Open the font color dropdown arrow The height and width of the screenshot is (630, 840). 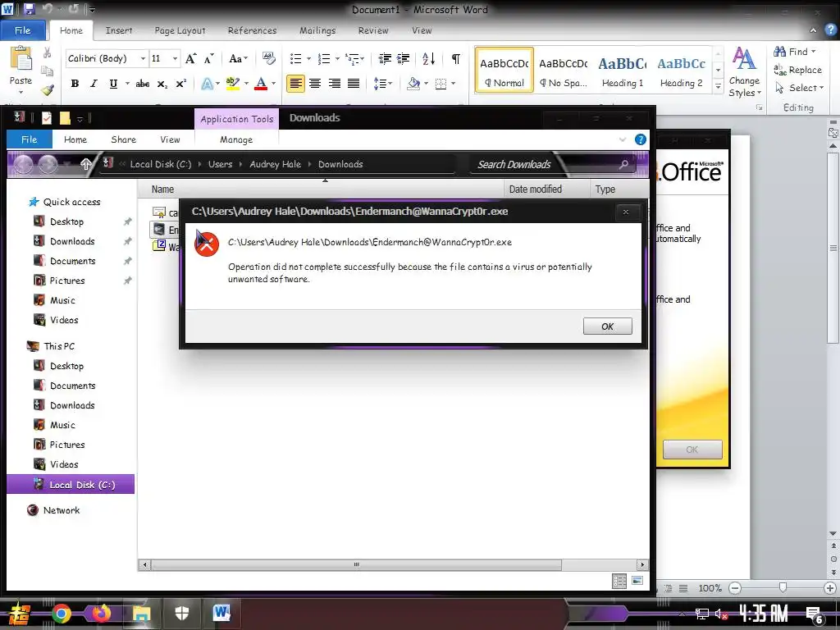coord(274,84)
